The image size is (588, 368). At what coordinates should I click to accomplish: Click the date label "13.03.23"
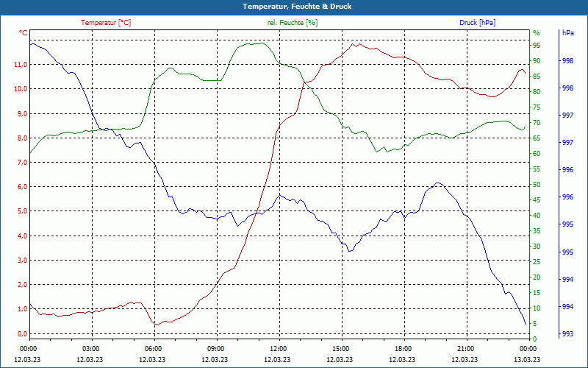point(528,359)
